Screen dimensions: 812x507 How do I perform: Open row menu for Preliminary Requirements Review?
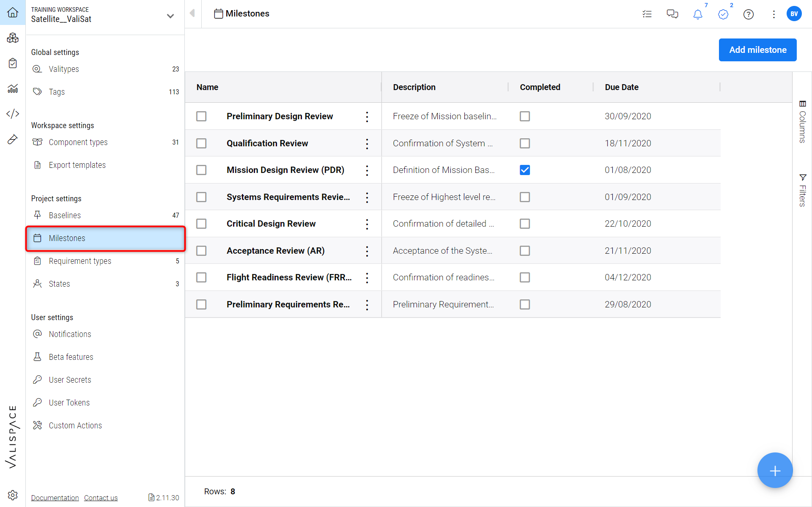click(367, 305)
